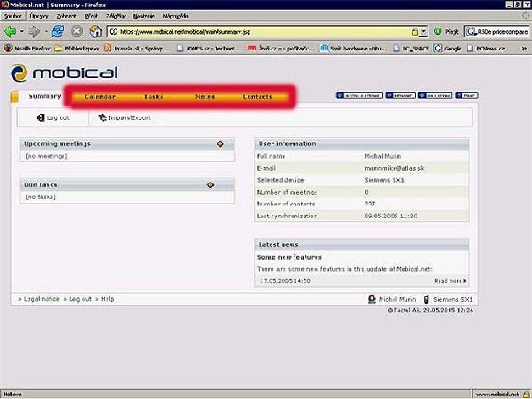Click the Michal Murin name in User information
Screen dimensions: 532x399
pyautogui.click(x=382, y=156)
